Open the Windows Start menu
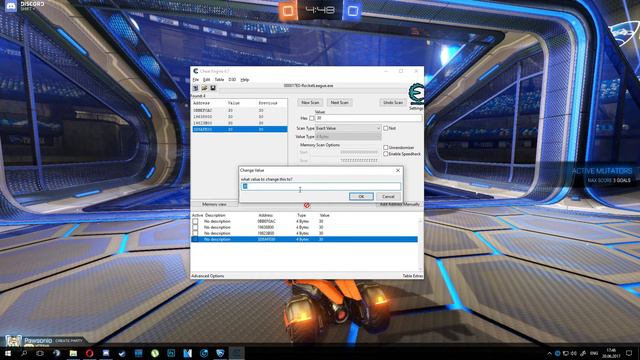This screenshot has height=360, width=640. 7,353
